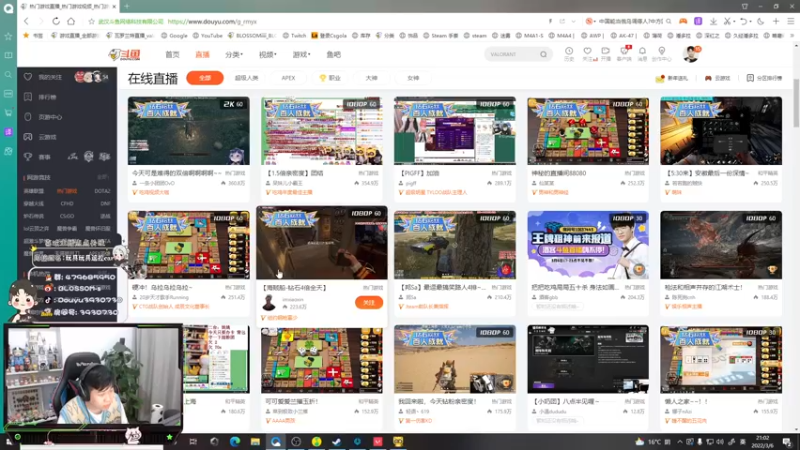
Task: Open the 首页 nav item
Action: pyautogui.click(x=172, y=54)
